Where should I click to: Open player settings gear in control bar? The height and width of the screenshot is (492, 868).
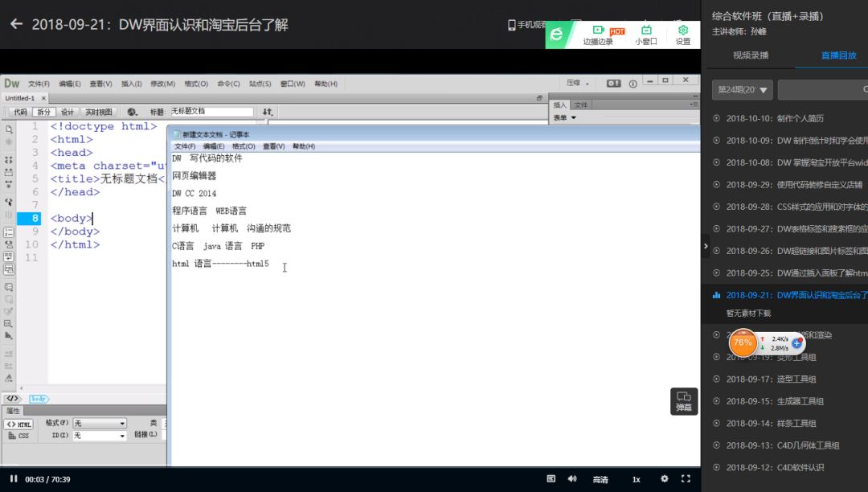664,479
